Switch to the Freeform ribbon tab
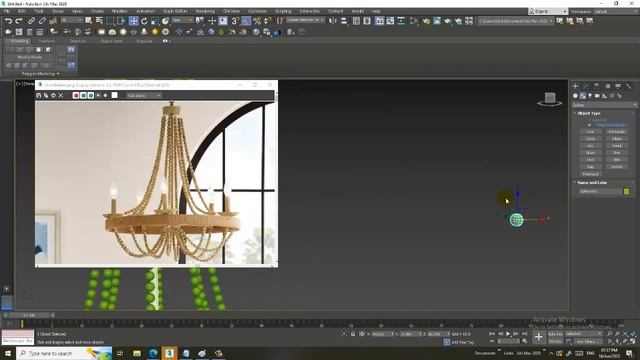The height and width of the screenshot is (360, 640). coord(46,41)
